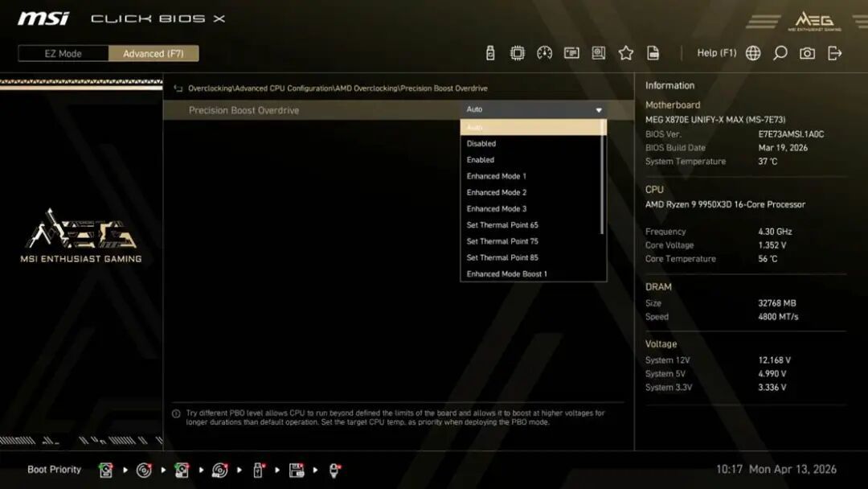Select the floppy disk boot device icon
This screenshot has height=489, width=868.
(297, 471)
